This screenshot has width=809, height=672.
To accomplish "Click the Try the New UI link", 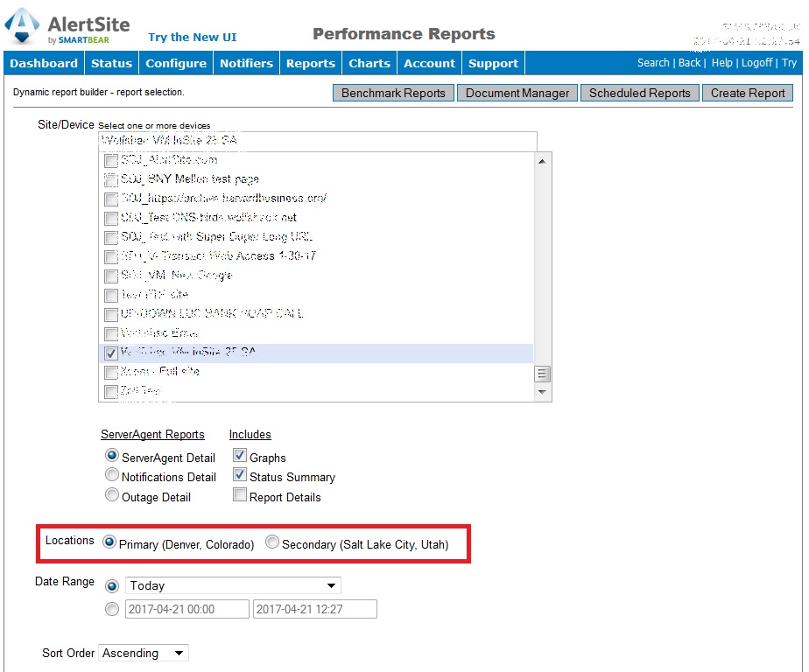I will coord(192,37).
